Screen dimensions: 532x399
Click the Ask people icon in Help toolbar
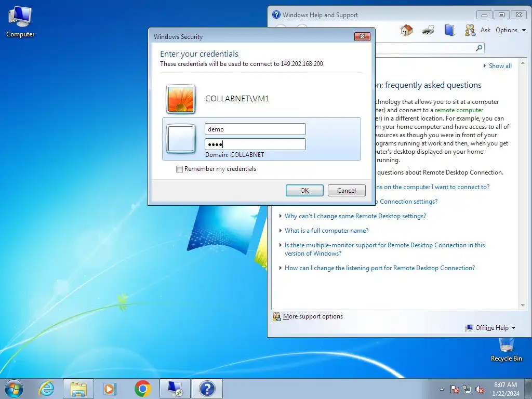470,30
